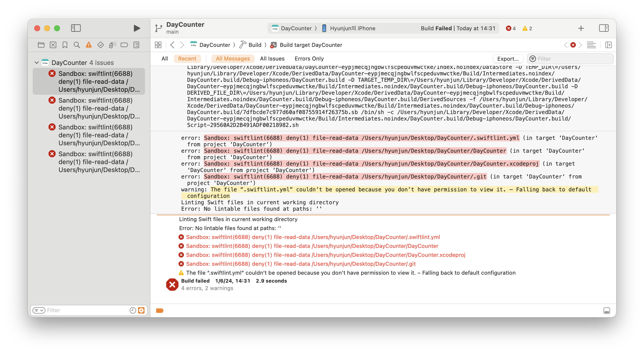Collapse the DayCounter 4 issues group
The height and width of the screenshot is (354, 644).
pos(37,62)
